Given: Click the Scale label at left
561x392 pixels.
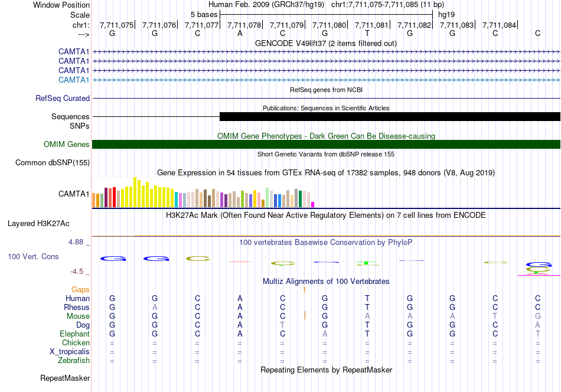Looking at the screenshot, I should click(80, 15).
